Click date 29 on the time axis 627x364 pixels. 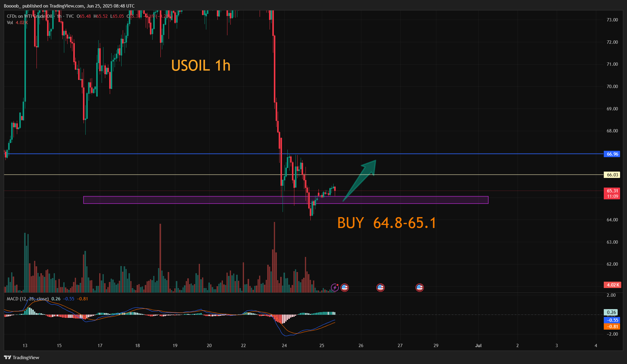(436, 346)
